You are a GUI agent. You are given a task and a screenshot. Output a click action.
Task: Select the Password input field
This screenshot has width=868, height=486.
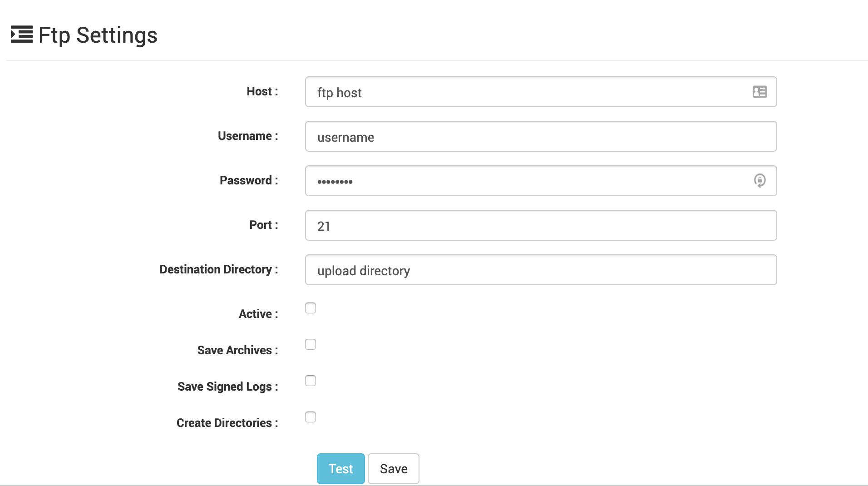541,181
